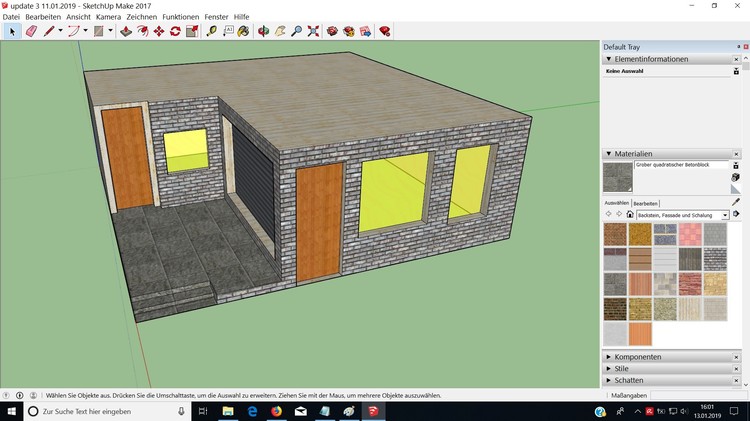
Task: Open the Line tool dropdown arrow
Action: click(x=60, y=31)
